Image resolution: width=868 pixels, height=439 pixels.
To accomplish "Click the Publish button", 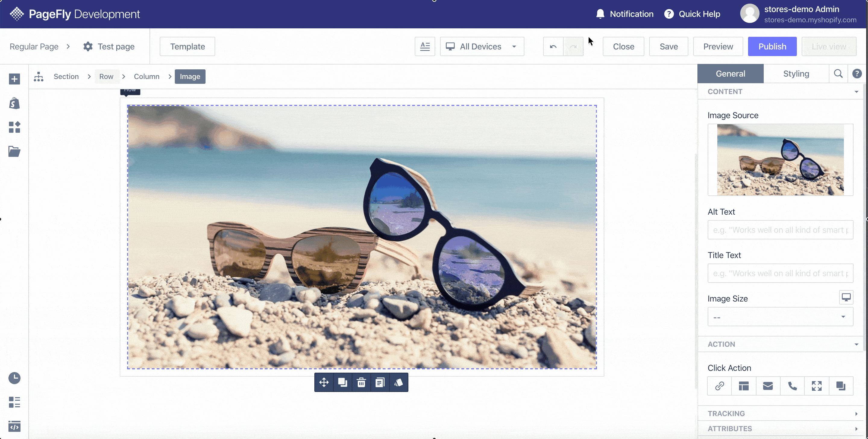I will pos(772,46).
